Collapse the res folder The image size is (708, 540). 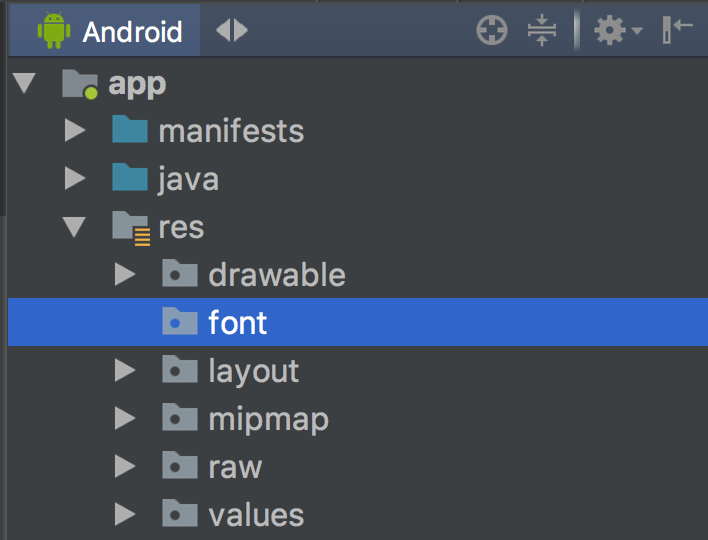[75, 227]
